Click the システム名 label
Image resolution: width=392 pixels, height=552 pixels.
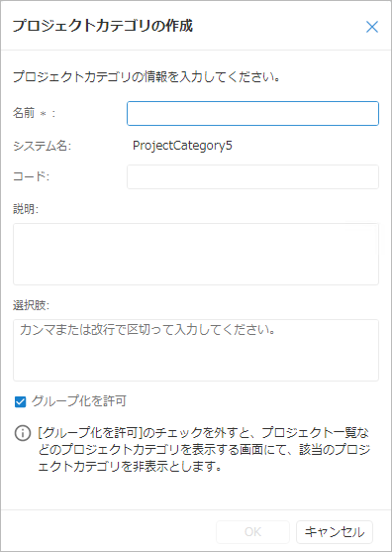tap(42, 146)
